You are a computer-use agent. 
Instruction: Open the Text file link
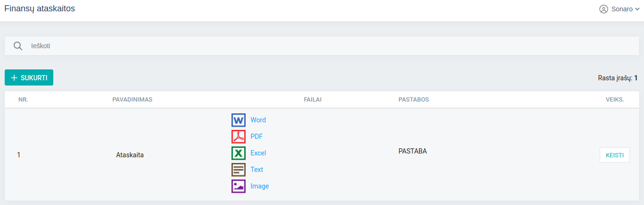click(256, 170)
